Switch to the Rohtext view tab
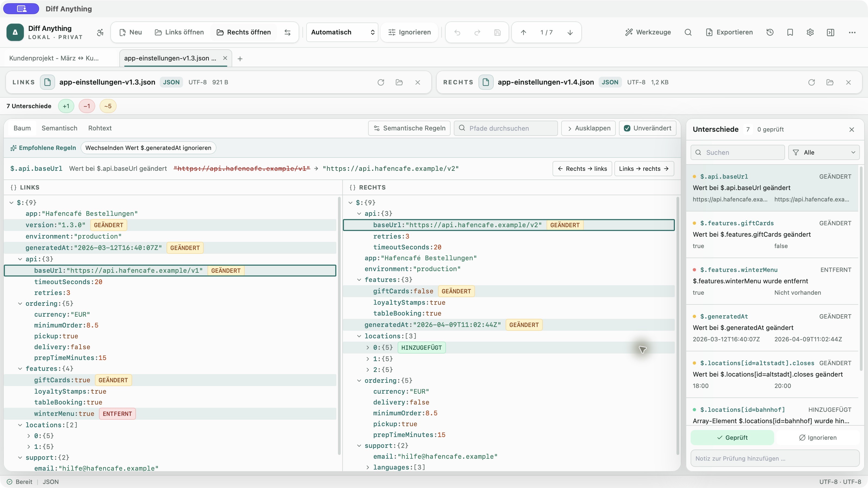This screenshot has height=488, width=868. pyautogui.click(x=100, y=128)
